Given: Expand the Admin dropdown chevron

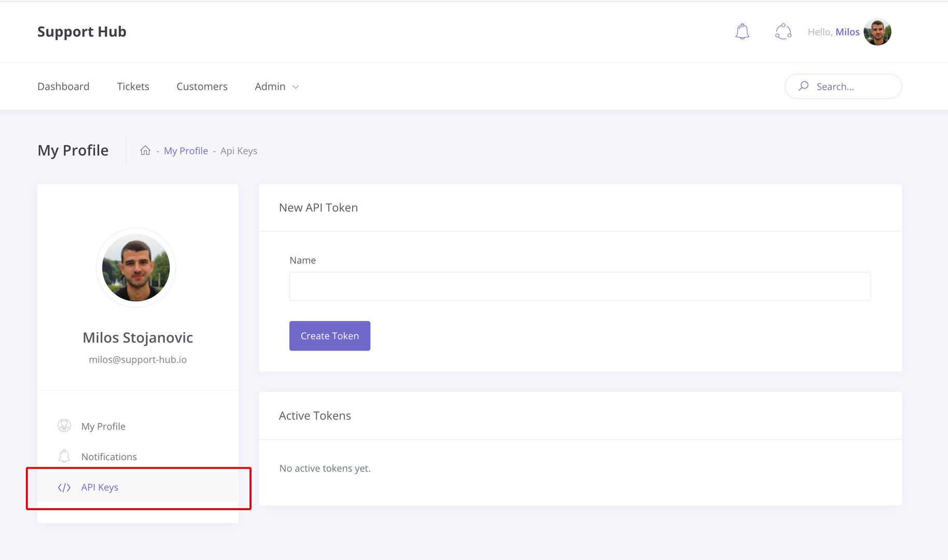Looking at the screenshot, I should 296,87.
